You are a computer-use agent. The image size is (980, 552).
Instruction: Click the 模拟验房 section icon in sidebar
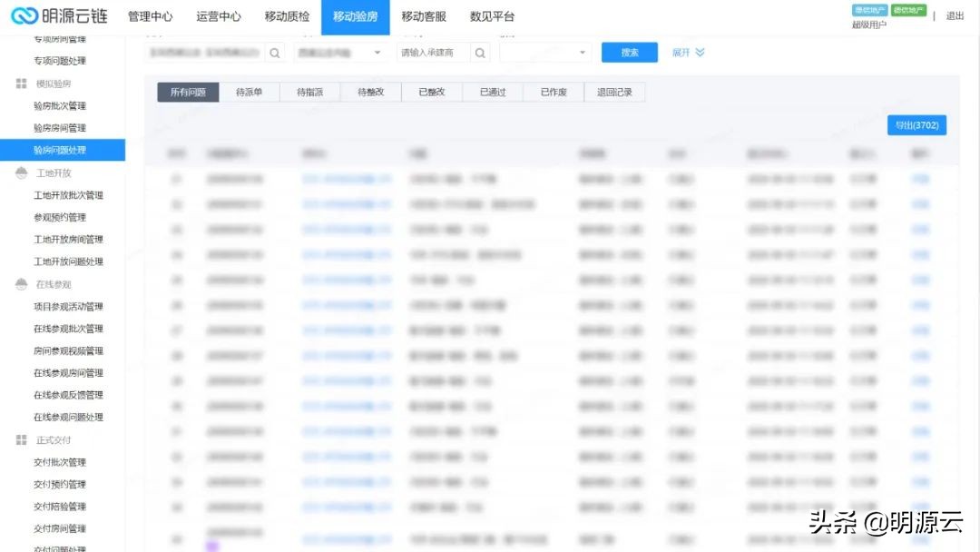(x=20, y=84)
